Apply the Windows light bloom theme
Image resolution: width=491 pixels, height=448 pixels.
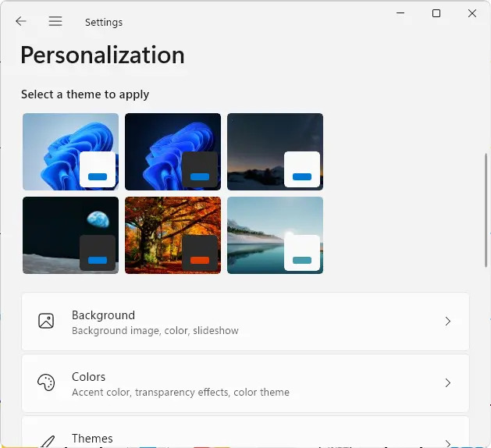coord(71,152)
